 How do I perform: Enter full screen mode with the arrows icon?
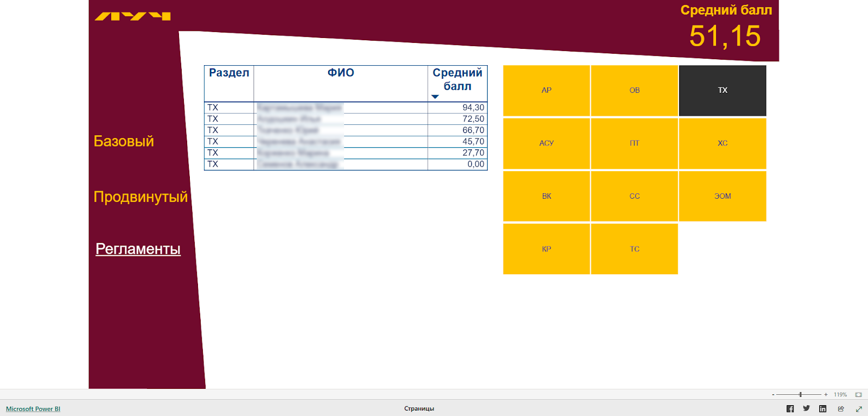click(x=859, y=409)
